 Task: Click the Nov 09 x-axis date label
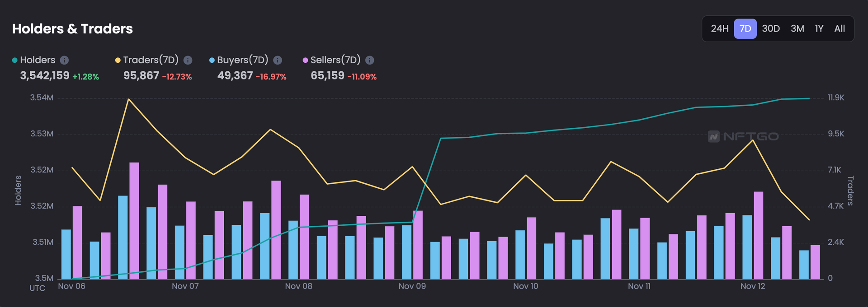pyautogui.click(x=412, y=286)
